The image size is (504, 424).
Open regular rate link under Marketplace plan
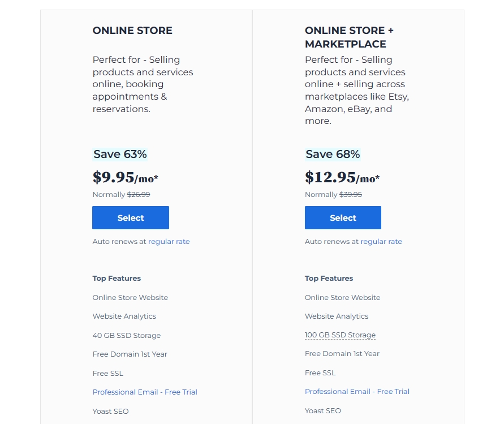[381, 242]
